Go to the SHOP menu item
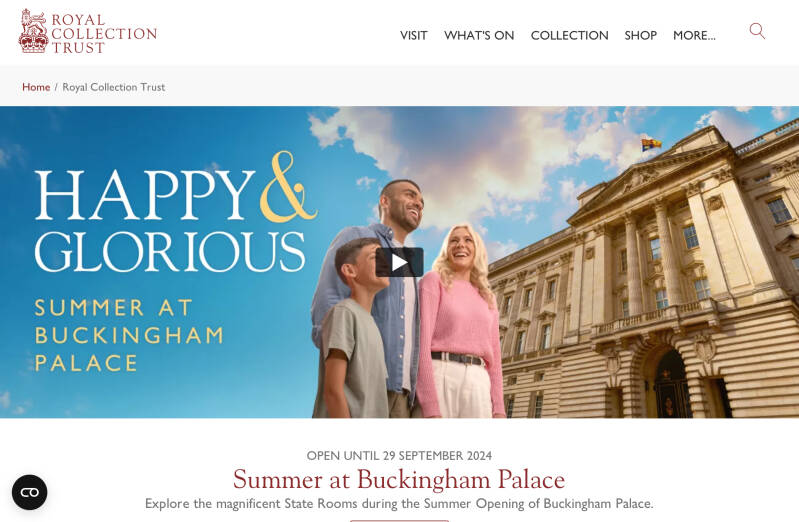The height and width of the screenshot is (522, 799). tap(641, 35)
